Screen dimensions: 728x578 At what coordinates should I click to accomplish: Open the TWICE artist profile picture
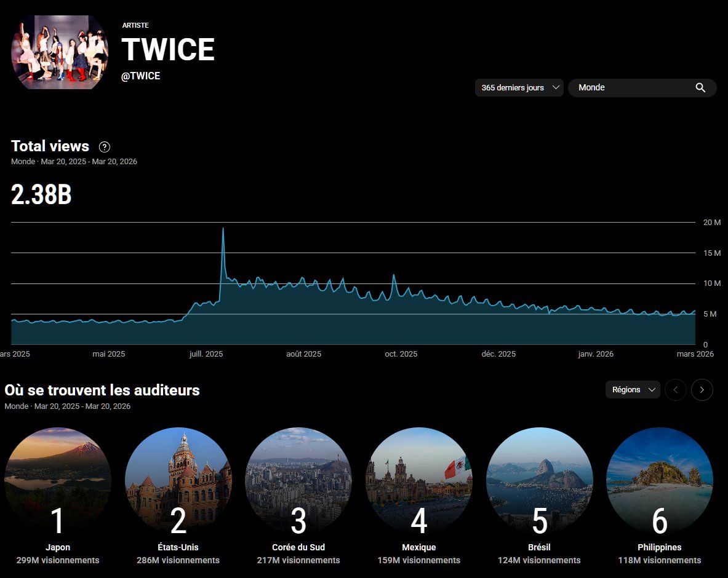[x=60, y=52]
